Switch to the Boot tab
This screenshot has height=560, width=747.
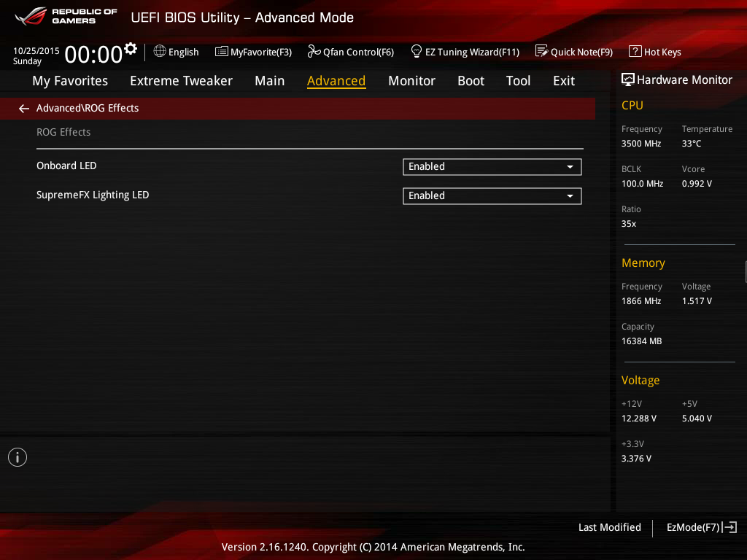point(471,81)
